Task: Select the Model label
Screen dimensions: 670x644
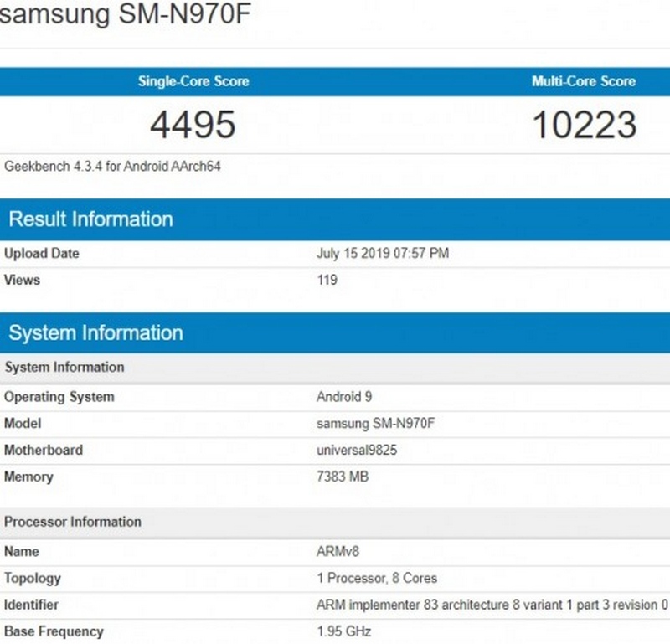Action: (x=23, y=424)
